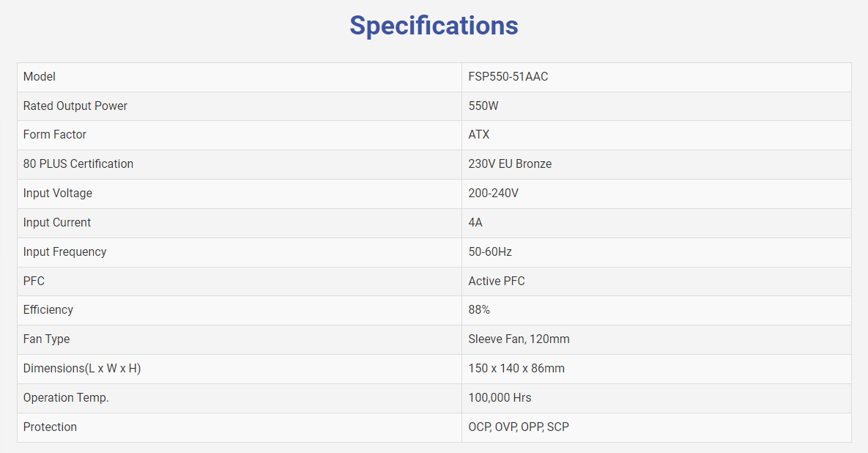Click the Specifications heading

(434, 26)
